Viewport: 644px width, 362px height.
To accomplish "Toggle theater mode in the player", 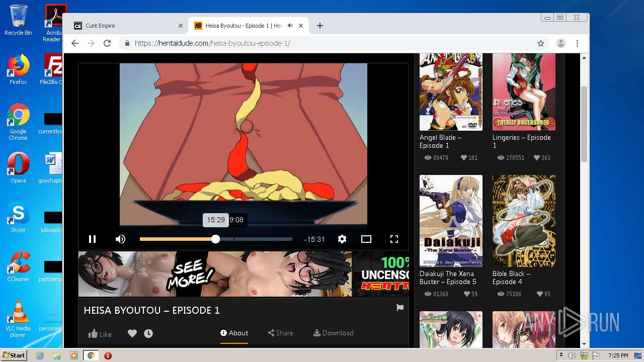I will (366, 239).
